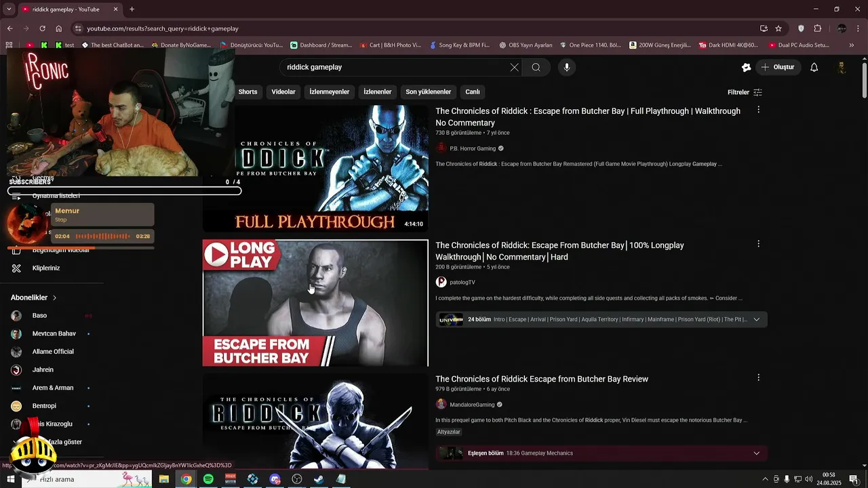This screenshot has width=868, height=488.
Task: Open the Long Play Escape From Butcher Bay thumbnail
Action: coord(315,303)
